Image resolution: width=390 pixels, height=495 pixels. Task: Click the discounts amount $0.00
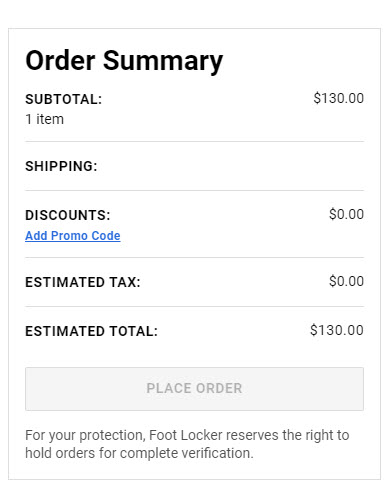click(x=346, y=214)
